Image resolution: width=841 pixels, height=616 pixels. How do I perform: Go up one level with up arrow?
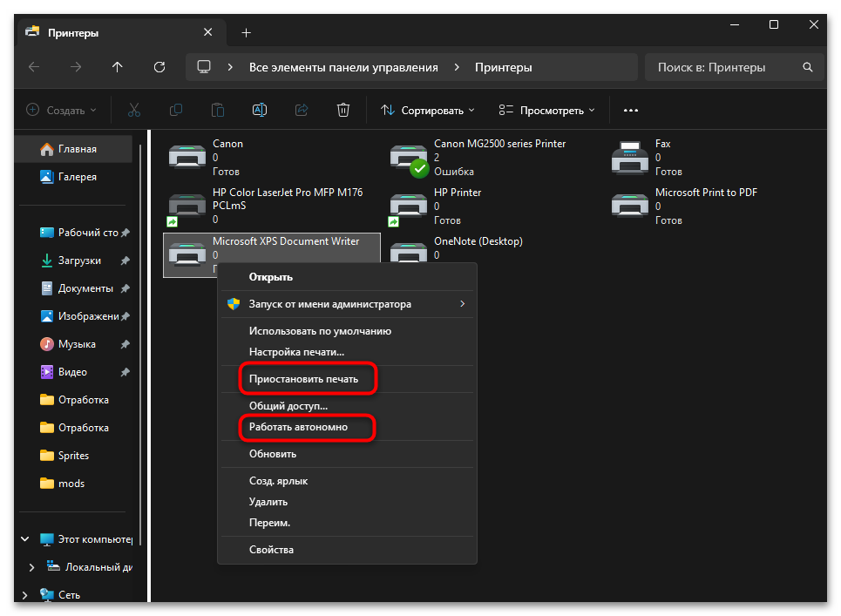pos(118,67)
